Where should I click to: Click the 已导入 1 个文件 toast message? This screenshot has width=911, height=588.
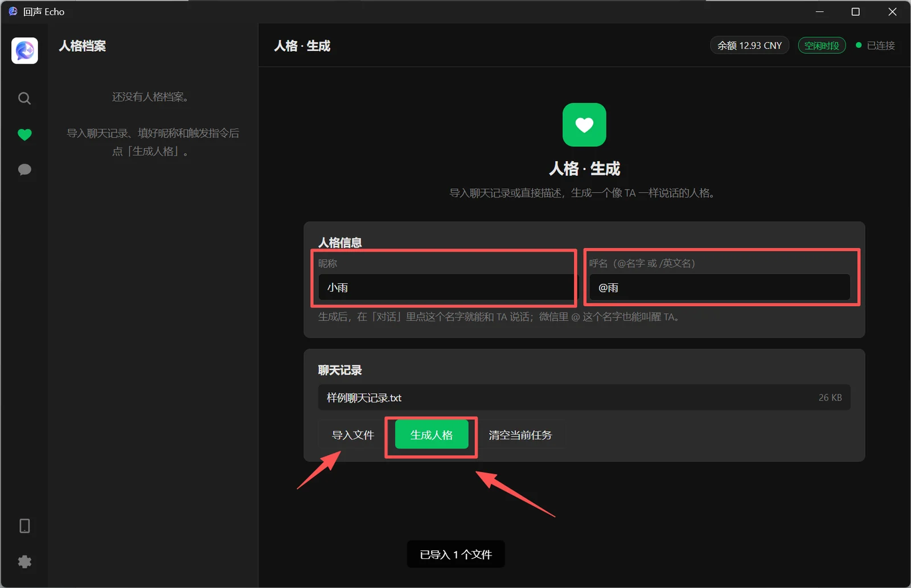click(456, 554)
